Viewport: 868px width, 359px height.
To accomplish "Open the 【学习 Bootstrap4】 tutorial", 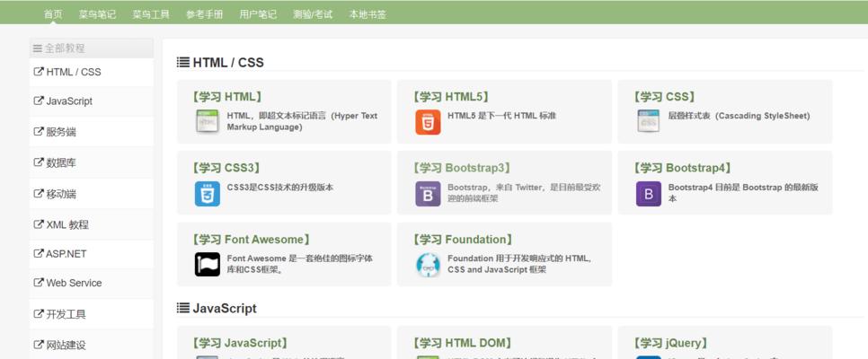I will point(683,168).
